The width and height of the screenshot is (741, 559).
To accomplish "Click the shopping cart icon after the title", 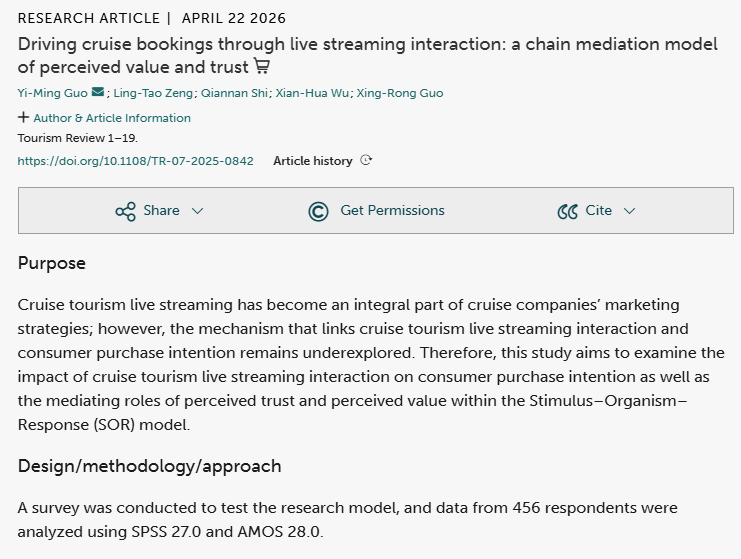I will click(262, 66).
